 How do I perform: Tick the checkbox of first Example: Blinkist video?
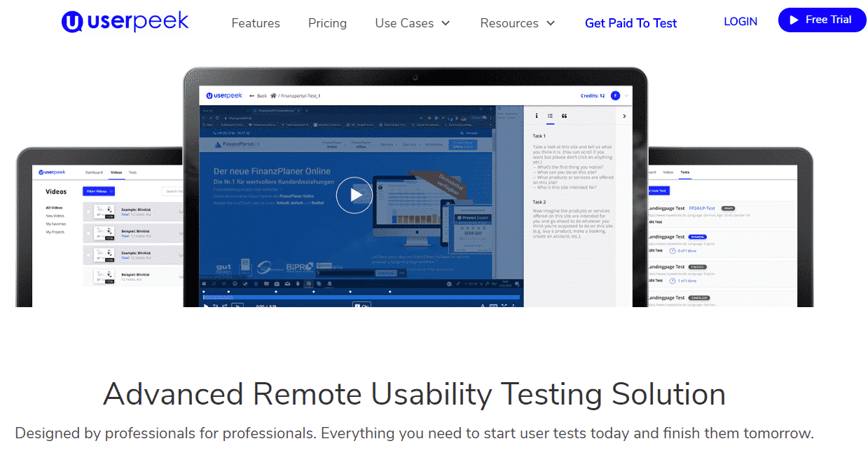tap(88, 210)
